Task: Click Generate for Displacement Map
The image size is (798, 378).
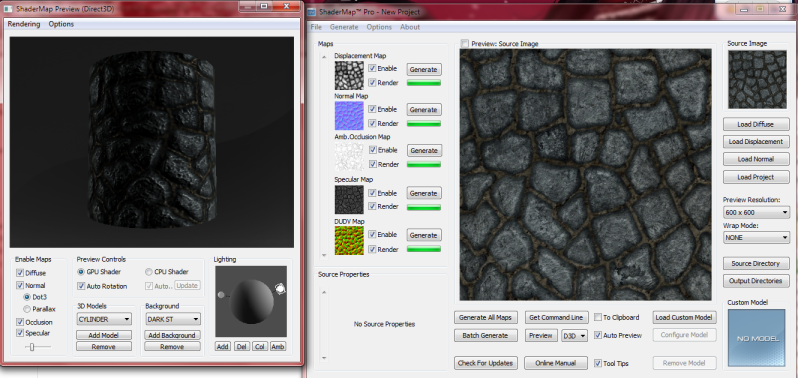Action: pos(424,69)
